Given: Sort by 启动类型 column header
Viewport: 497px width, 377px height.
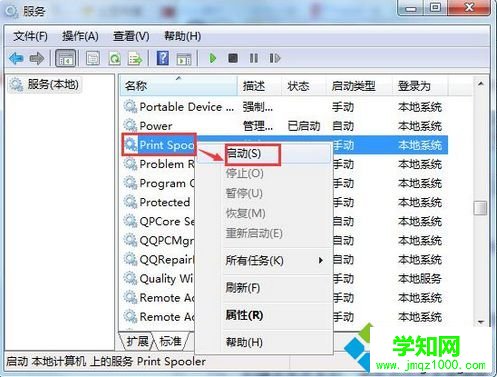Looking at the screenshot, I should click(359, 86).
